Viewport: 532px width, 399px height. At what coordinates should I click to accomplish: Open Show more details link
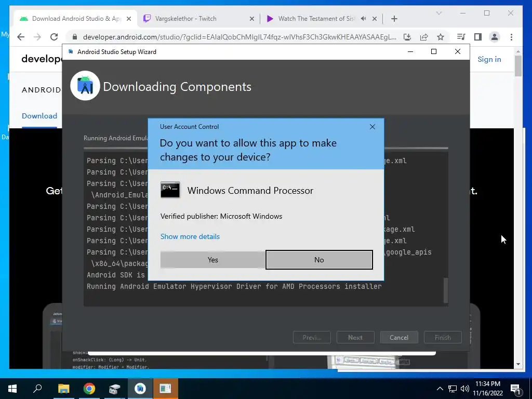click(x=190, y=236)
